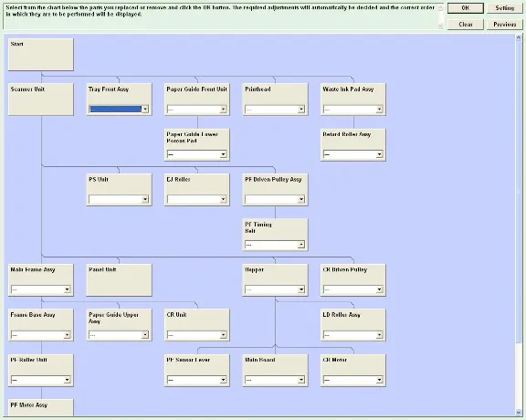Go back with the Previous button
526x420 pixels.
tap(504, 25)
